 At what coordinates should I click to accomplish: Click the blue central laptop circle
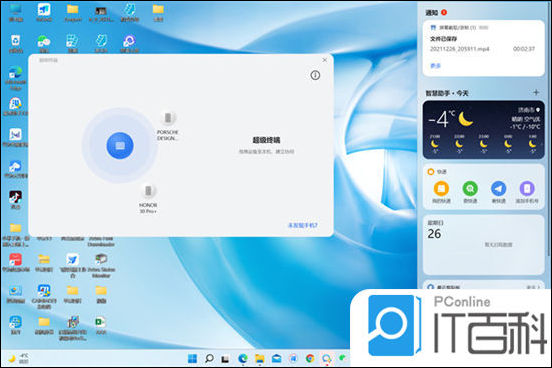tap(120, 145)
